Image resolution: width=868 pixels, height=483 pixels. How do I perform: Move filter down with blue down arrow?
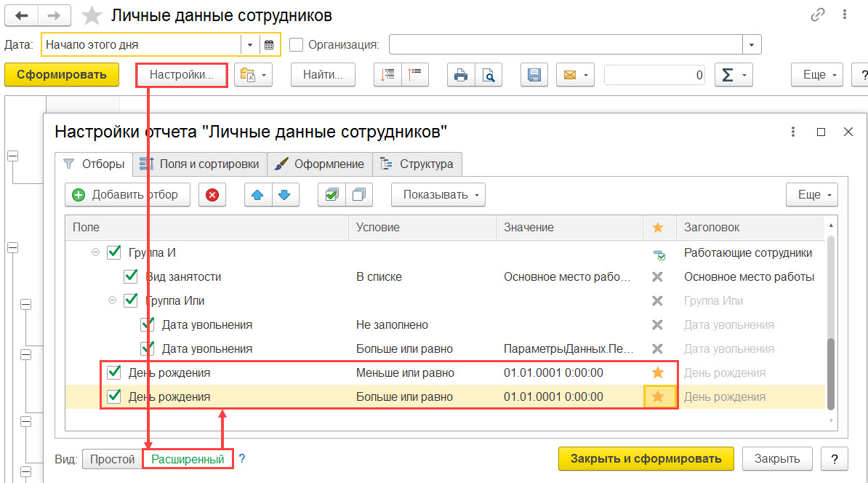coord(284,195)
